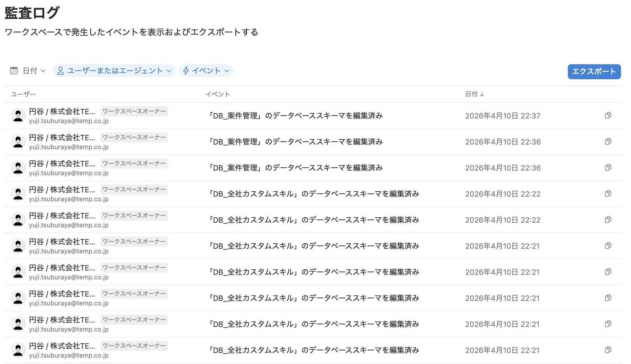Viewport: 631px width, 364px height.
Task: Click 円谷's avatar on the top row
Action: pyautogui.click(x=18, y=115)
